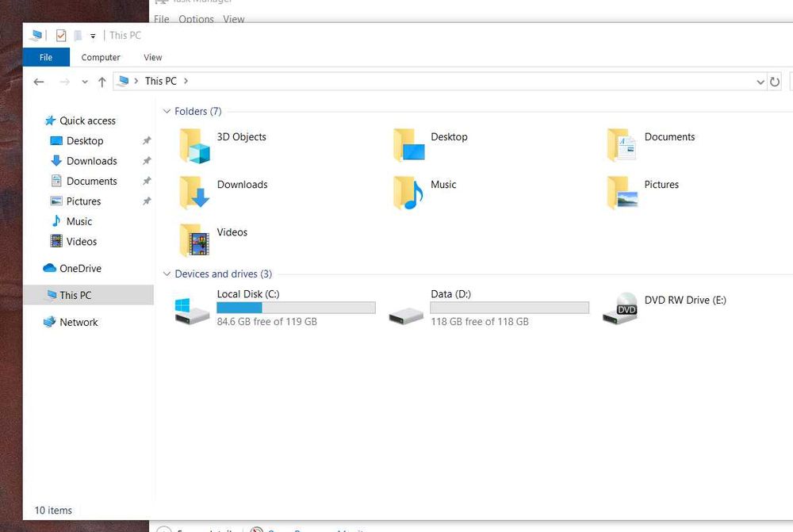793x532 pixels.
Task: Click the This PC icon in sidebar
Action: click(x=51, y=295)
